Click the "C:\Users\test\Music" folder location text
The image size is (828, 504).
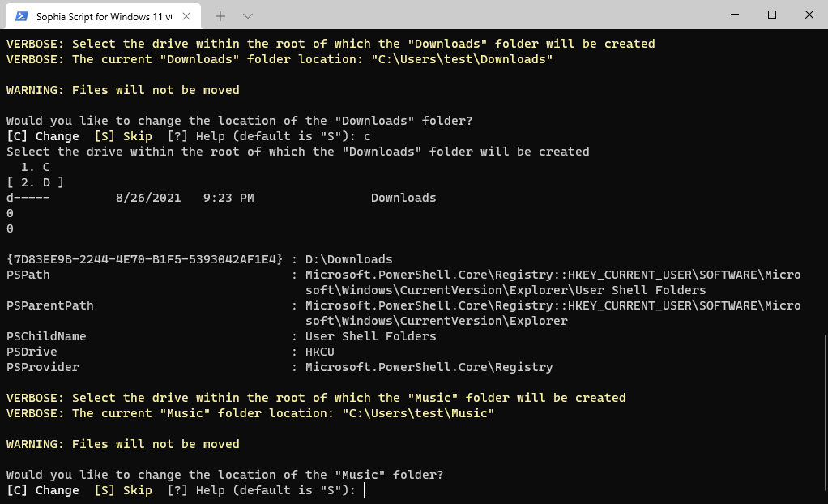433,413
